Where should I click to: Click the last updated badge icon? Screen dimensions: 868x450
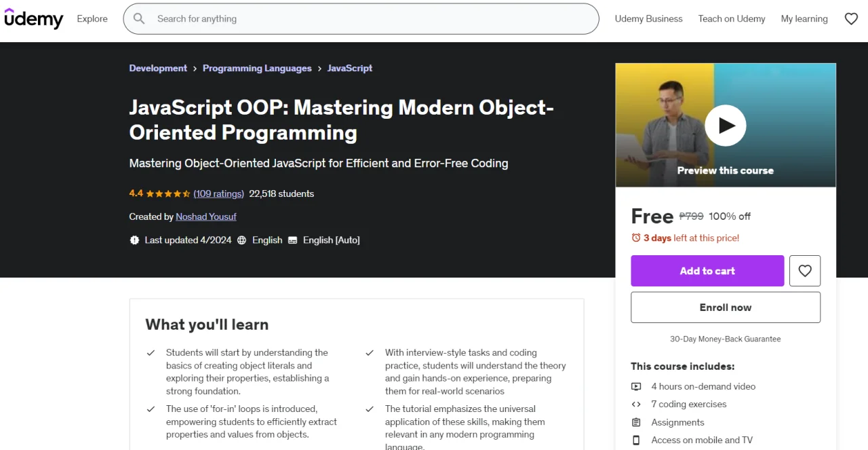pos(134,240)
